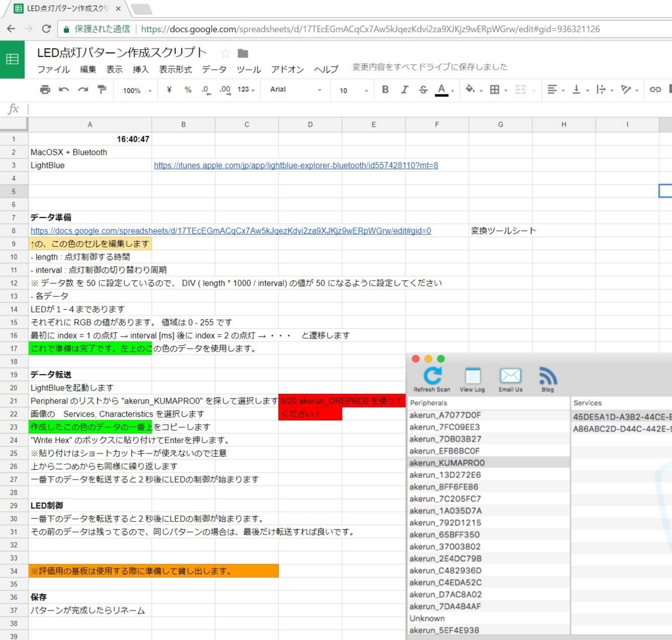Viewport: 672px width, 640px height.
Task: Open horizontal align options
Action: pyautogui.click(x=552, y=89)
